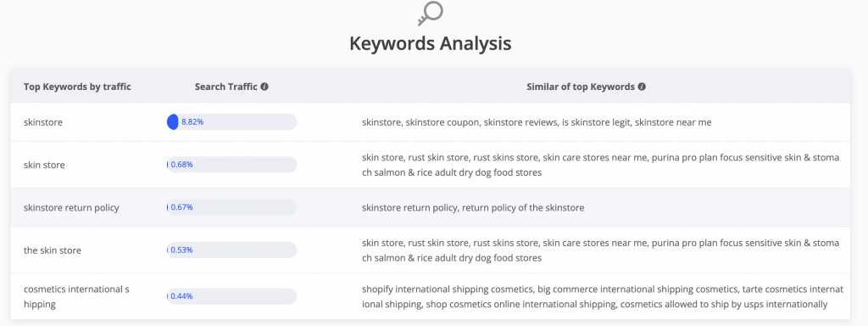Screen dimensions: 868x326
Task: Click the Keywords Analysis heading
Action: coord(430,44)
